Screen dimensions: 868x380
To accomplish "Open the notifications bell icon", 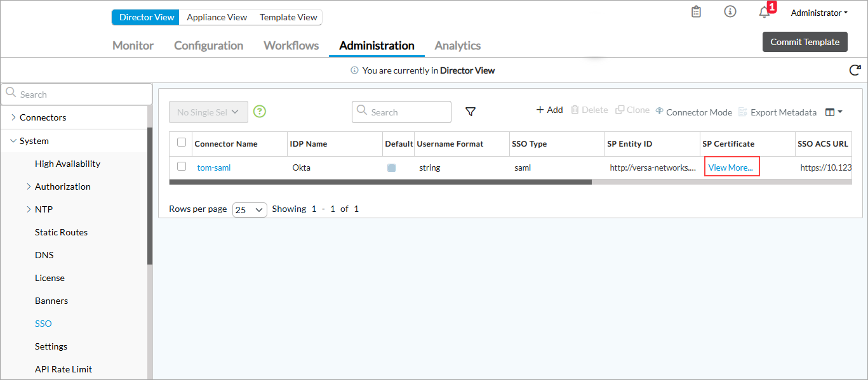I will (x=765, y=13).
